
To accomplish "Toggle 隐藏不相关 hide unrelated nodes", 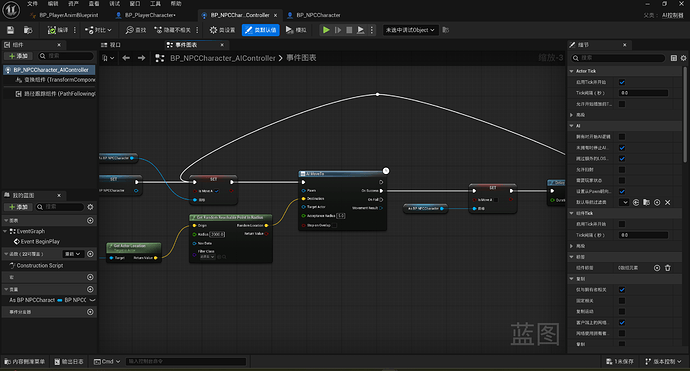I will 172,30.
